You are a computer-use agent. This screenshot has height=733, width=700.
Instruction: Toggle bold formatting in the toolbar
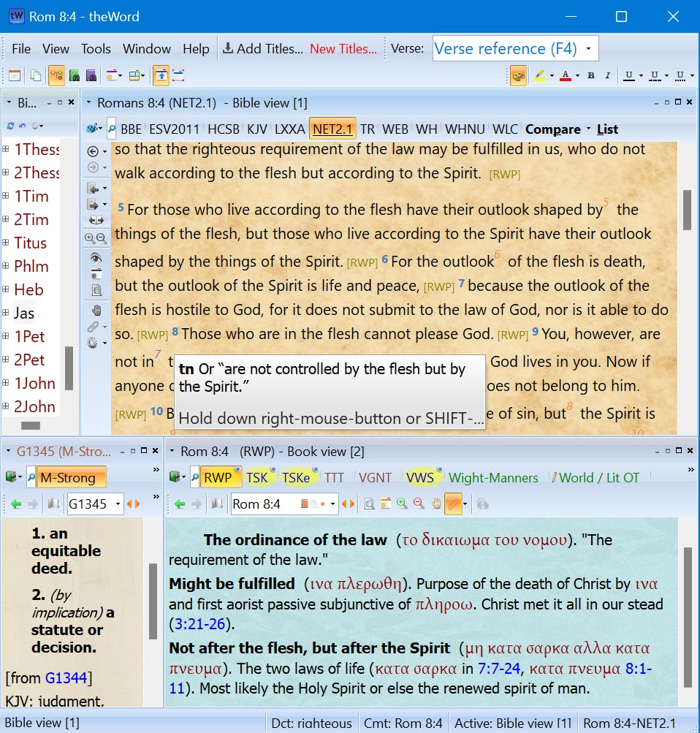pyautogui.click(x=590, y=75)
